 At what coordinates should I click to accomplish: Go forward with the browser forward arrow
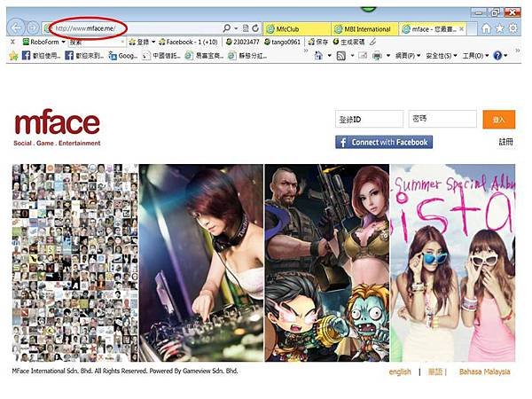(32, 27)
